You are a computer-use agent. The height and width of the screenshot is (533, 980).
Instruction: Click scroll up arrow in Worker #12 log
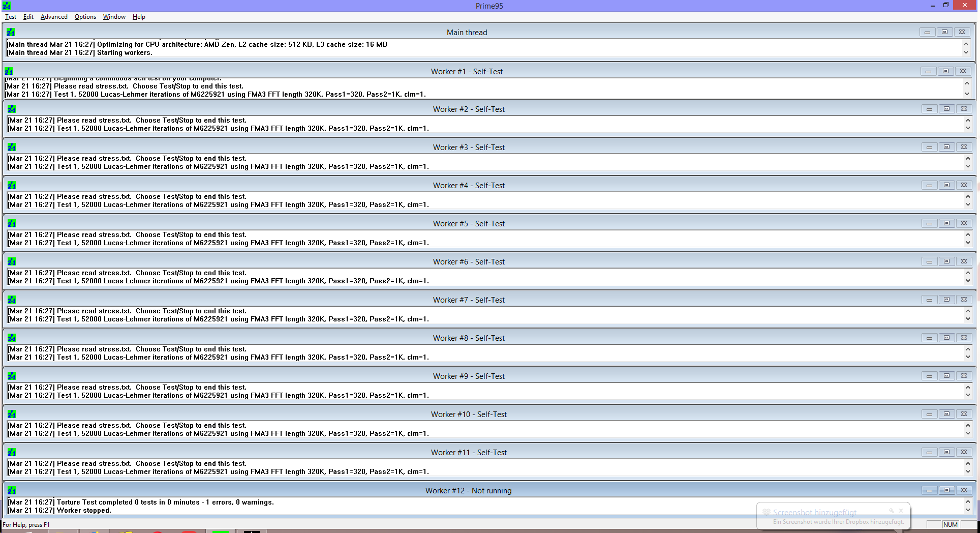point(968,502)
